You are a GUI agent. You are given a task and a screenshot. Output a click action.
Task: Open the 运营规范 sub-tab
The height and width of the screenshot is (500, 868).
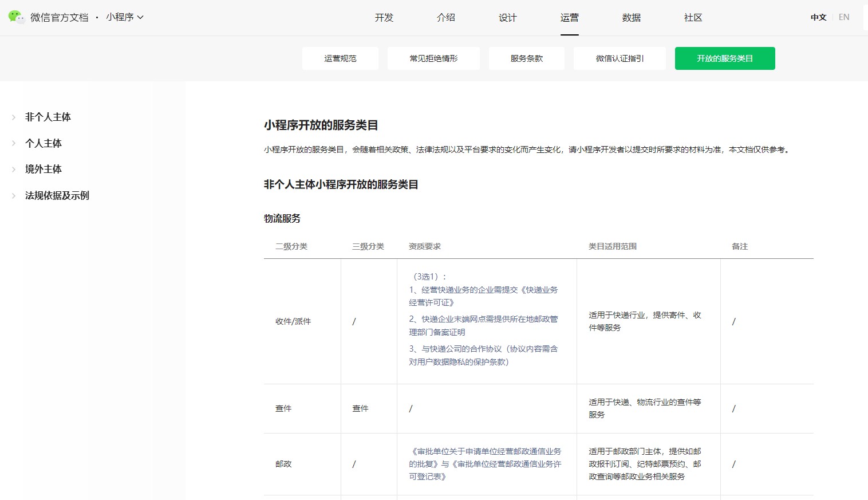340,58
